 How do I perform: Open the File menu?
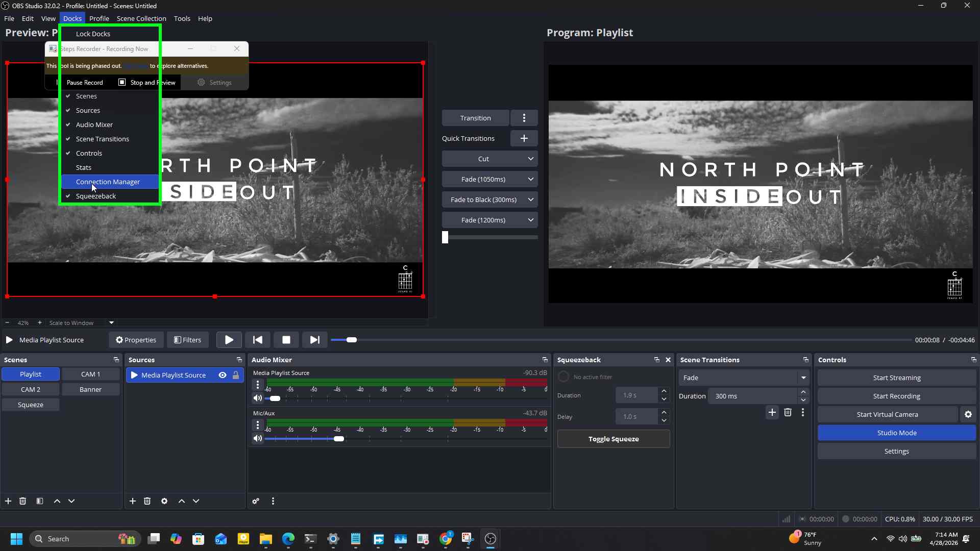point(9,18)
